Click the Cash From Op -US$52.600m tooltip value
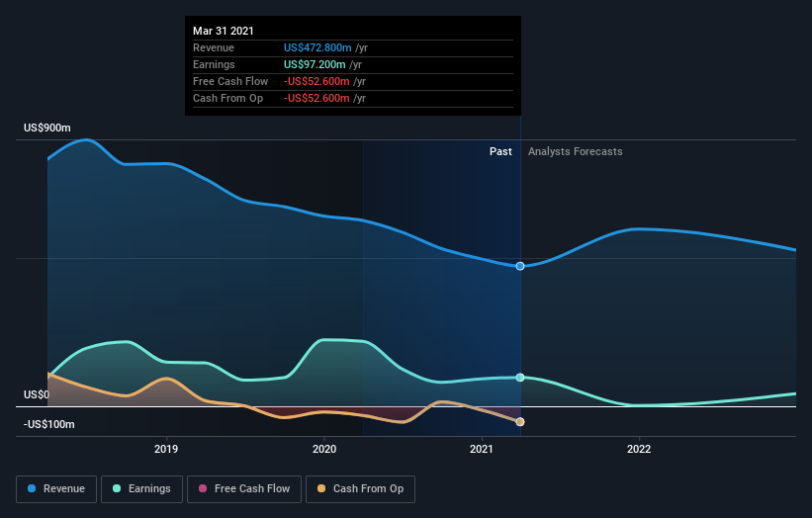This screenshot has width=812, height=518. (316, 98)
